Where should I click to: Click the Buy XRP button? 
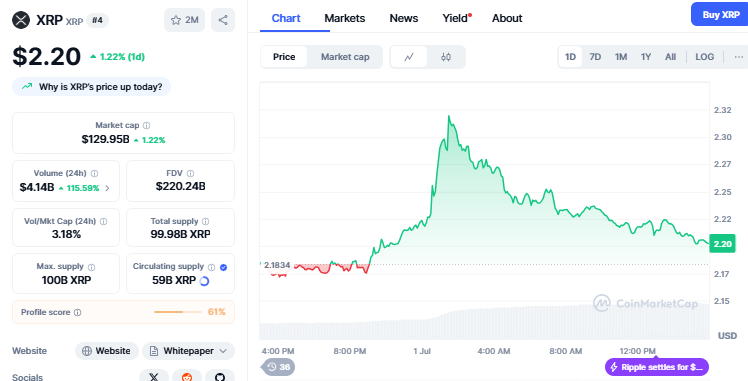(720, 15)
